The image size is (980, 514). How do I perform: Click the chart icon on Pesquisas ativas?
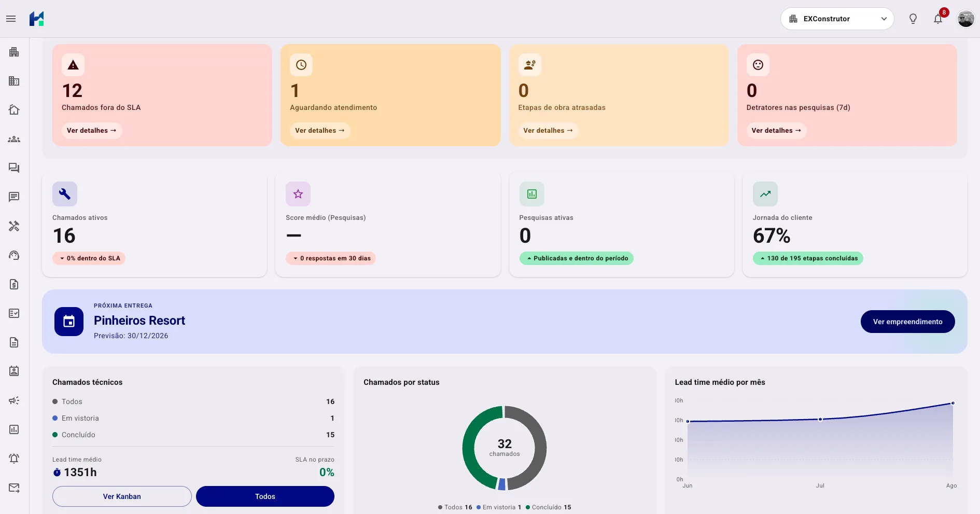[532, 194]
